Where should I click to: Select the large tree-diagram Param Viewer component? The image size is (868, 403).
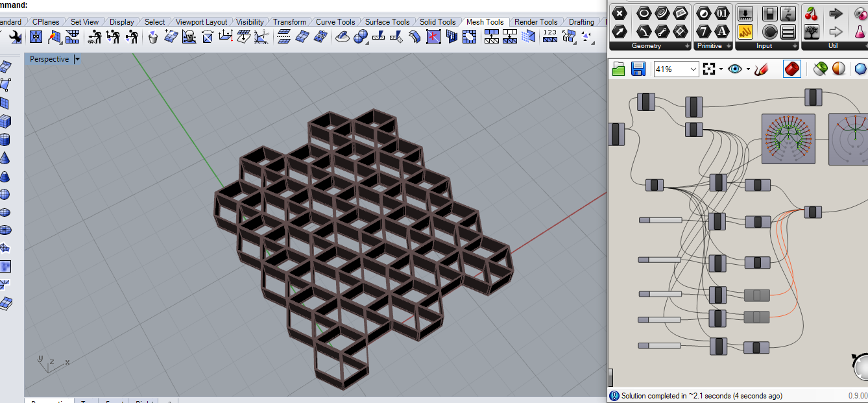pos(788,139)
